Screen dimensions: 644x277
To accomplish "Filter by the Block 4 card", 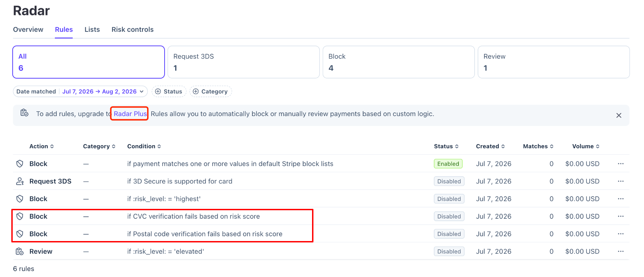I will coord(398,62).
